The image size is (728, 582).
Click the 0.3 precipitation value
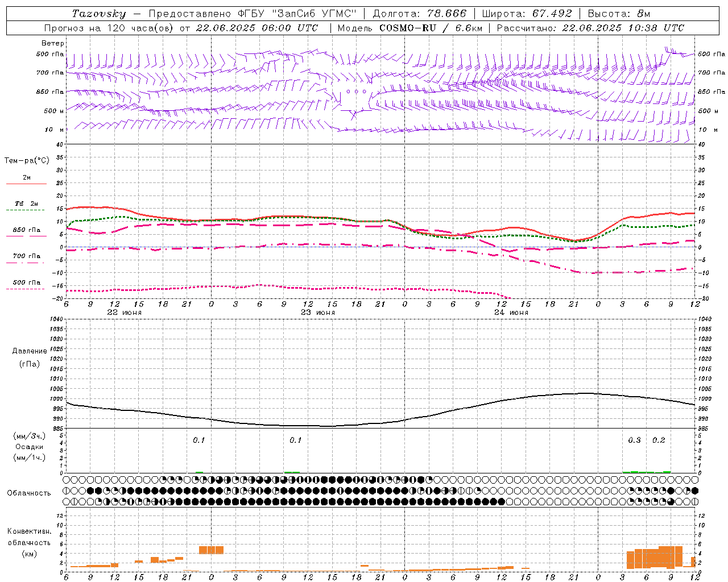click(634, 440)
